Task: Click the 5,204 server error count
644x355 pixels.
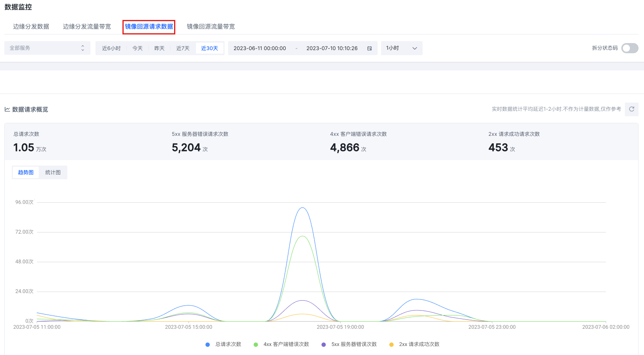Action: point(190,148)
